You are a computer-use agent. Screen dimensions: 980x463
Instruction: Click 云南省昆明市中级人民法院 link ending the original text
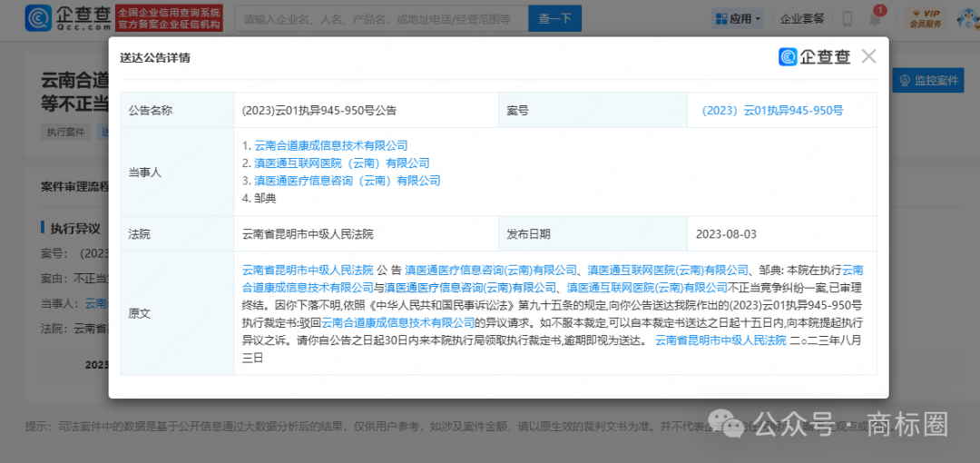tap(720, 340)
